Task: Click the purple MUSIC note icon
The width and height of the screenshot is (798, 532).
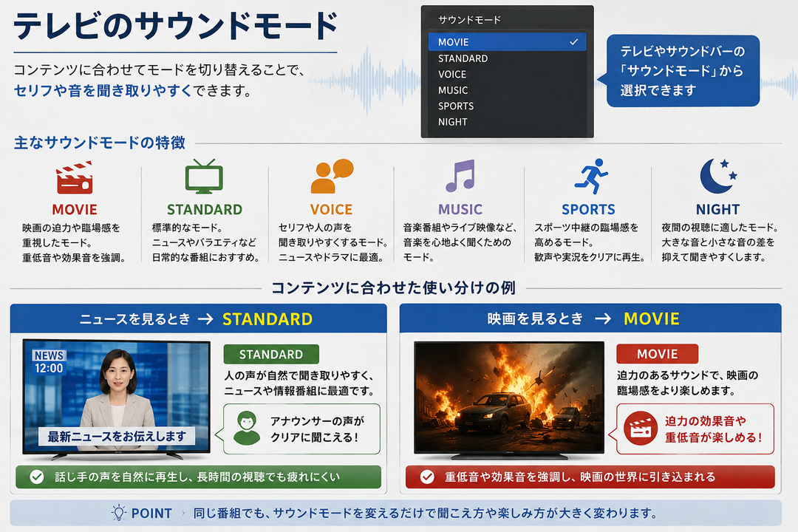Action: tap(460, 176)
